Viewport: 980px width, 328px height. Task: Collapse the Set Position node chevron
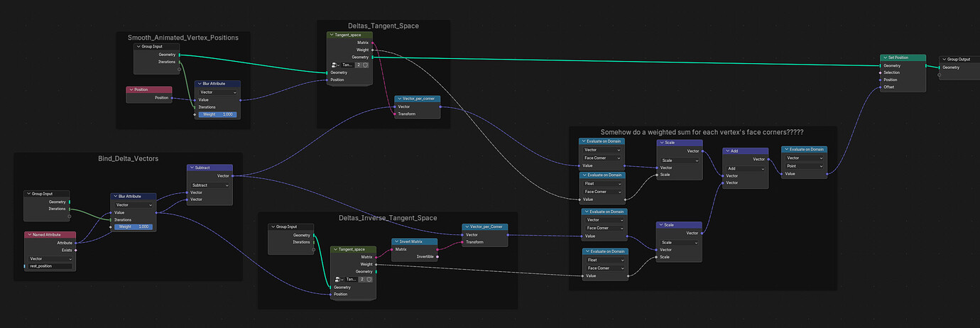click(x=884, y=58)
